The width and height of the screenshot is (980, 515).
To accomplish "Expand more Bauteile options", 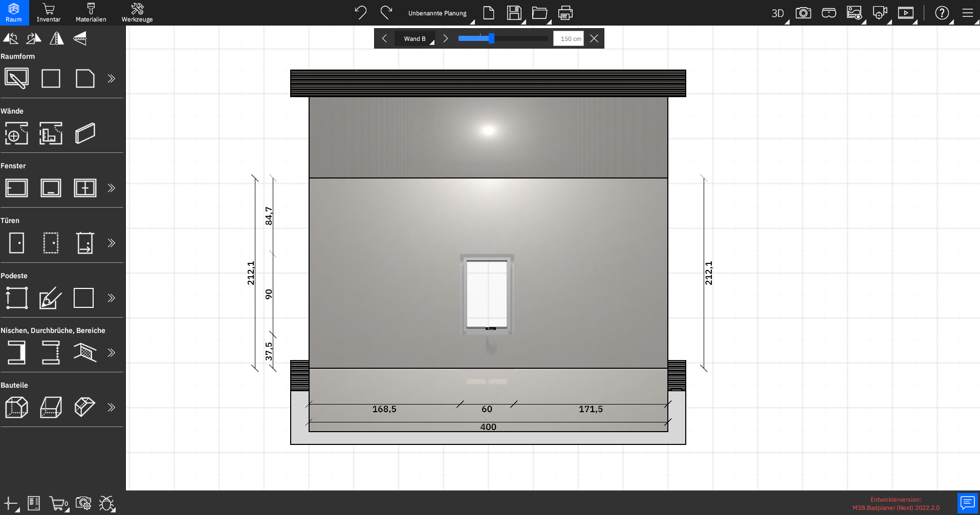I will (112, 408).
